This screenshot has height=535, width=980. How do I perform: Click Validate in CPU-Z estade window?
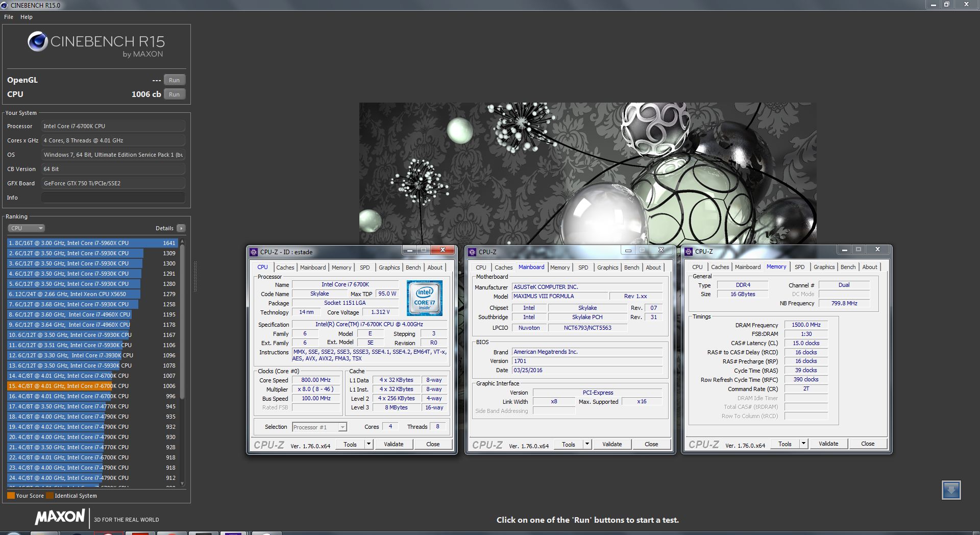click(394, 444)
